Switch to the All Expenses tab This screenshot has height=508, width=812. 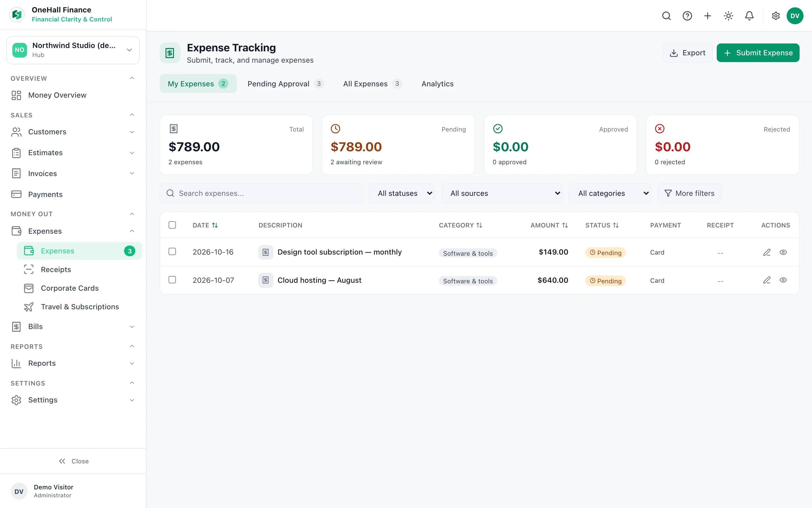coord(372,84)
